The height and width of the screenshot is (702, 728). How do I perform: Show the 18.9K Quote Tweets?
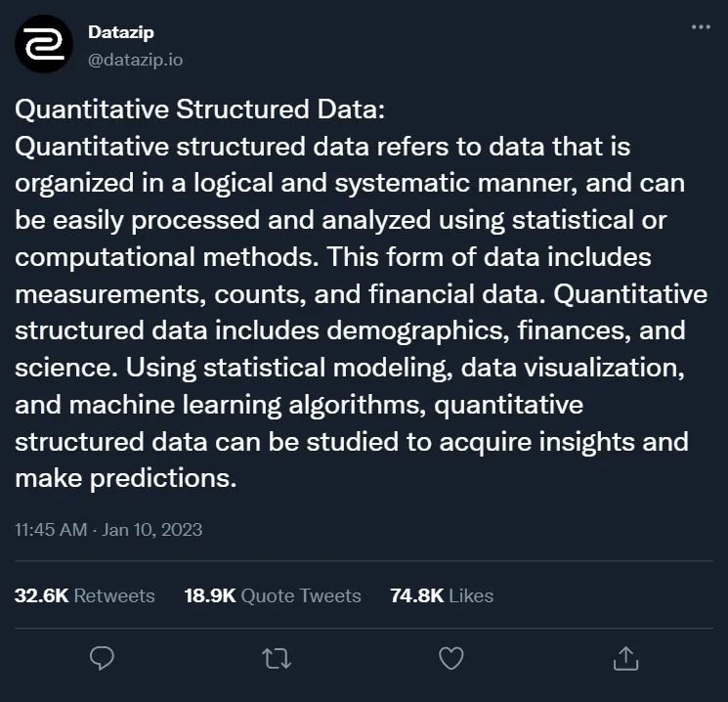[x=273, y=595]
